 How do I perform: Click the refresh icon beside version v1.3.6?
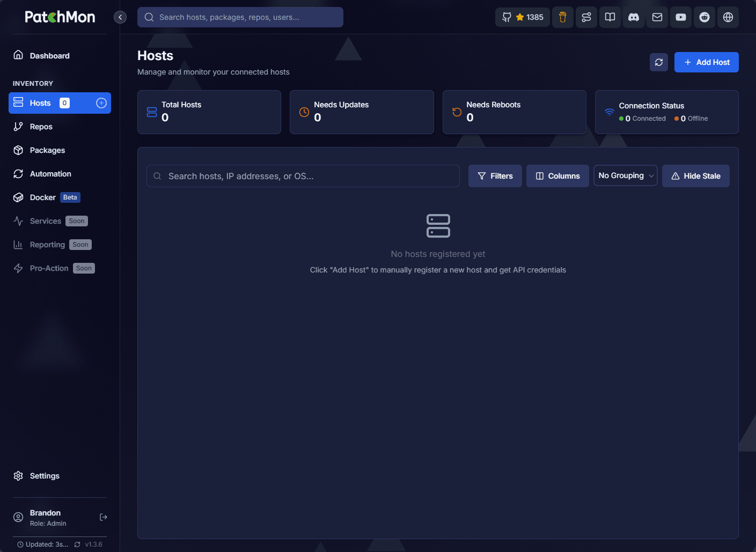[77, 544]
